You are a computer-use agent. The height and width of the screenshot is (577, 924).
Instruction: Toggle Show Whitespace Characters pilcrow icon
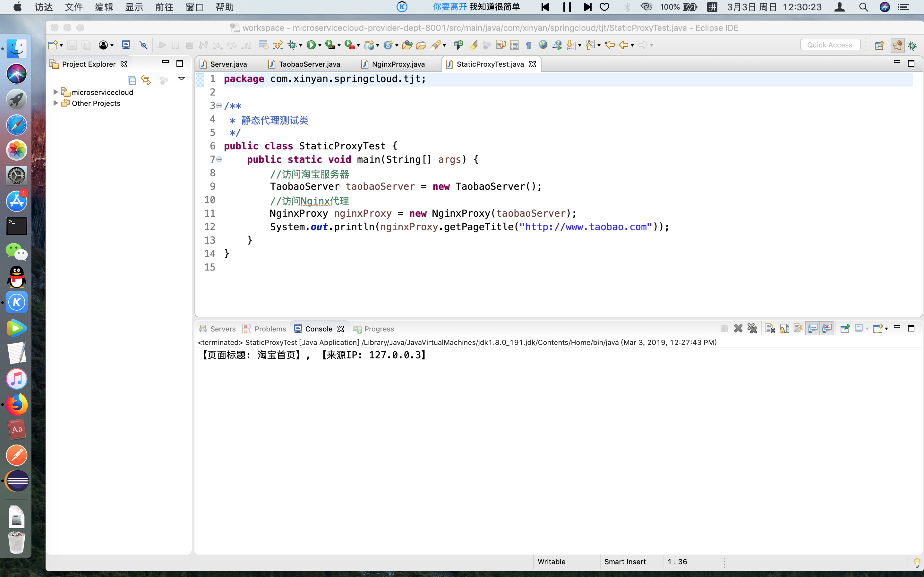click(529, 46)
